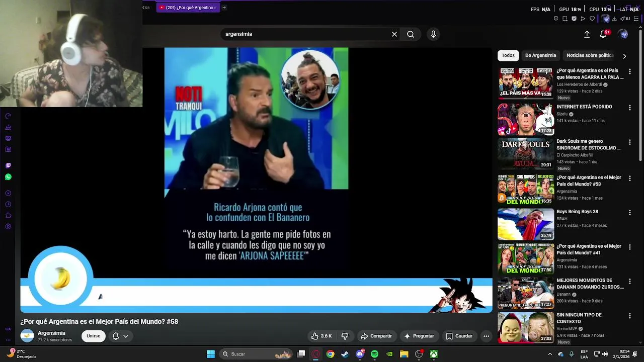Open the browser easy setup menu icon
Viewport: 644px width, 362px height.
pos(636,19)
